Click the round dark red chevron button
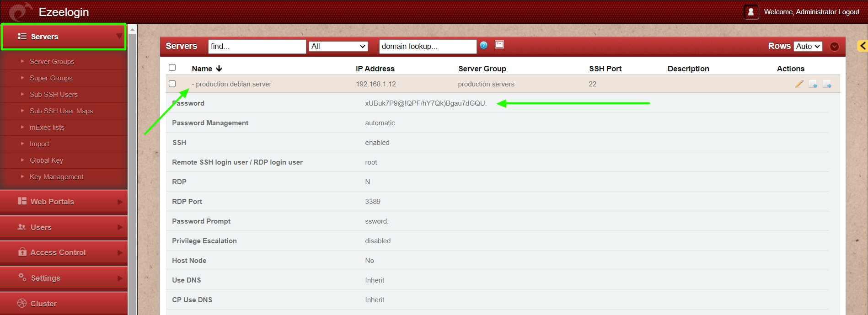Screen dimensions: 868x315 [834, 47]
